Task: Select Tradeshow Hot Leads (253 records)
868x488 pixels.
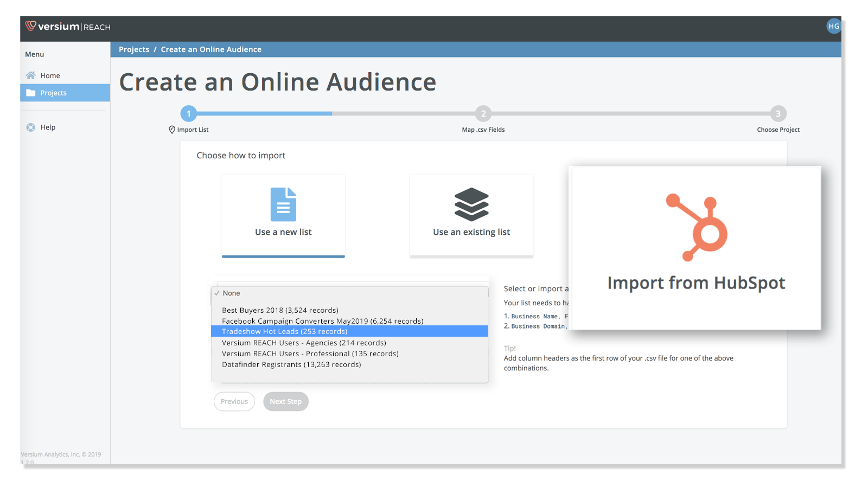Action: (x=349, y=331)
